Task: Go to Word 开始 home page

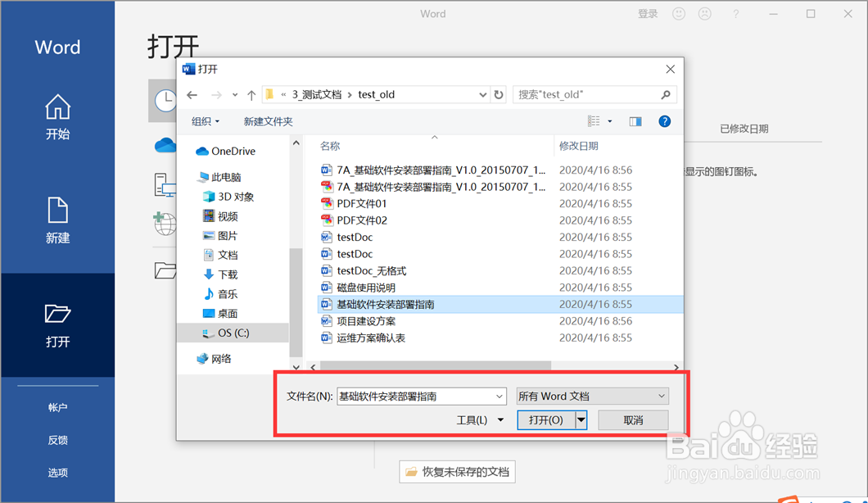Action: 57,117
